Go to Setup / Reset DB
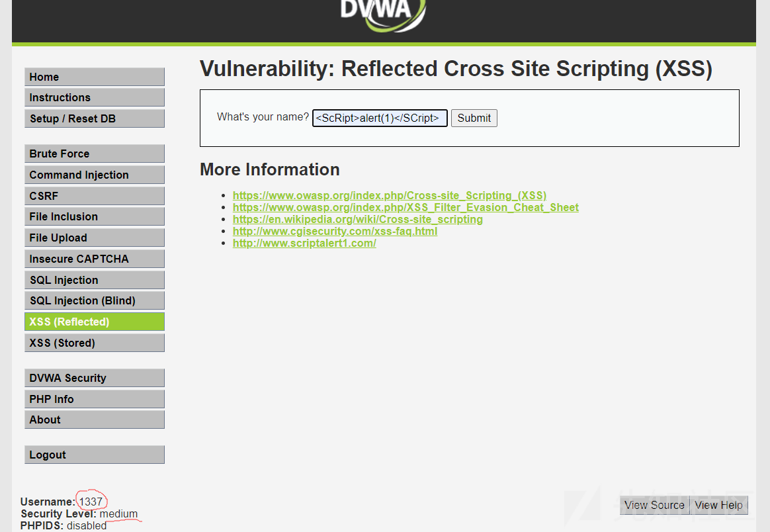This screenshot has width=770, height=532. (x=95, y=119)
